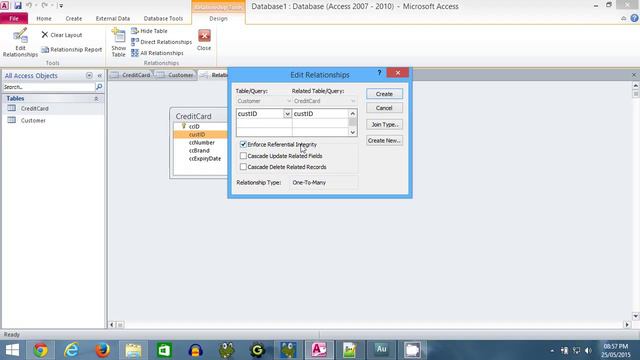Screen dimensions: 640x360
Task: Open Adobe Audition from taskbar
Action: tap(381, 350)
